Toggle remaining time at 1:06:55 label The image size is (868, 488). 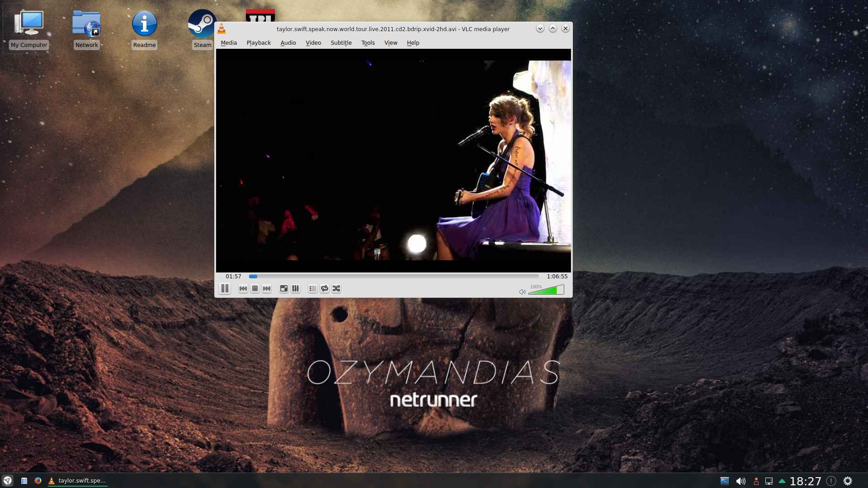coord(557,276)
